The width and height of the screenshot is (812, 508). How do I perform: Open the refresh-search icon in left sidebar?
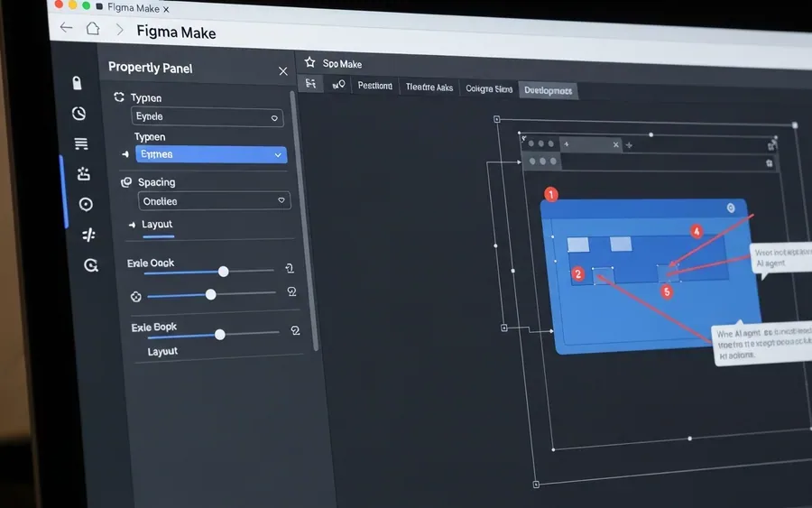point(91,265)
